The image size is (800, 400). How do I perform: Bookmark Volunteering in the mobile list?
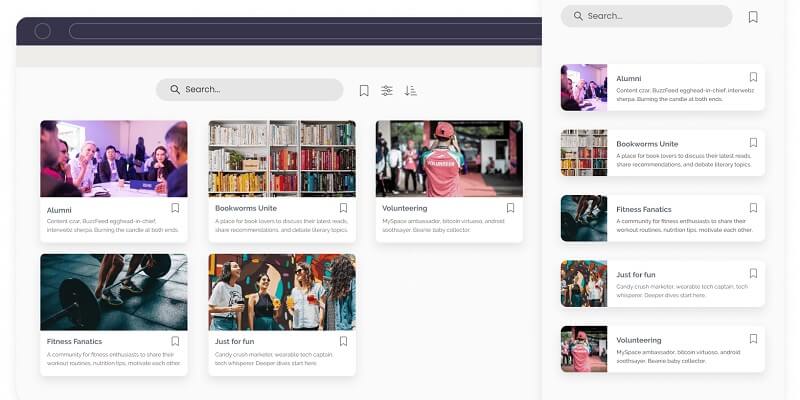754,339
